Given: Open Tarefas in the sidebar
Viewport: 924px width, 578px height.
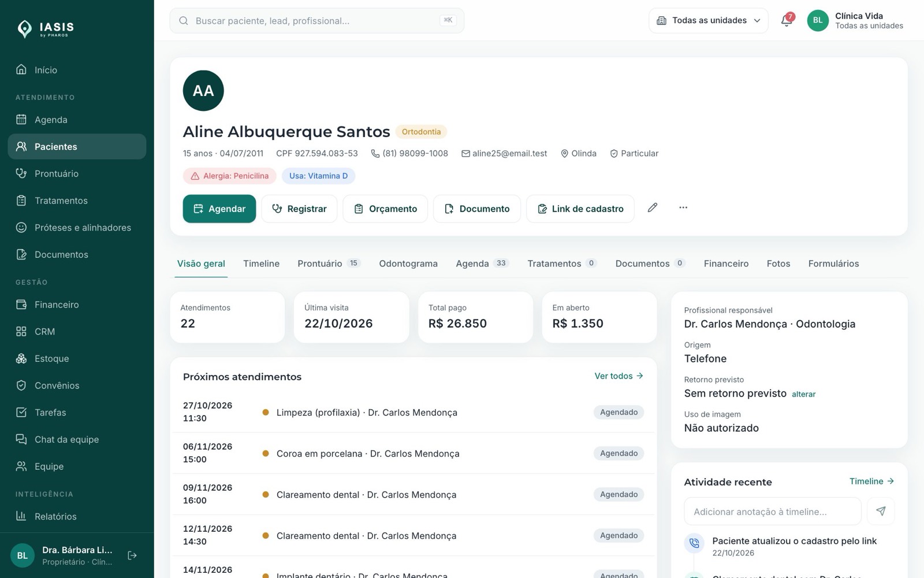Looking at the screenshot, I should pyautogui.click(x=77, y=413).
